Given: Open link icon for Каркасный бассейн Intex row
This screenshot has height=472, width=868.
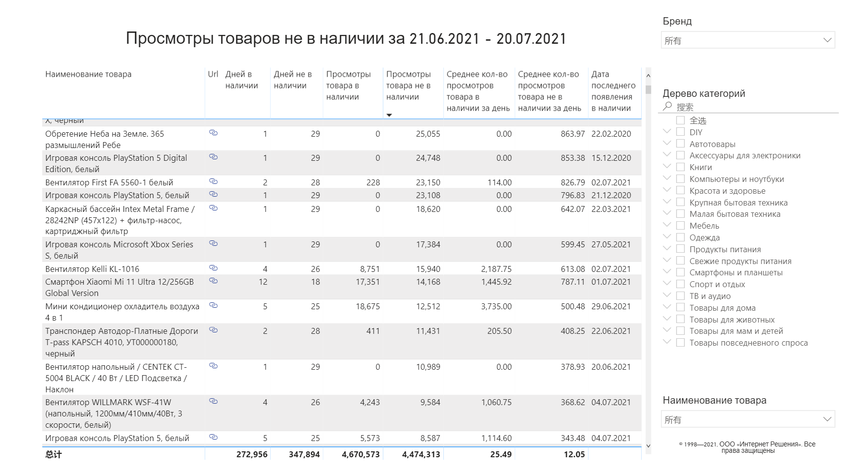Looking at the screenshot, I should 213,208.
